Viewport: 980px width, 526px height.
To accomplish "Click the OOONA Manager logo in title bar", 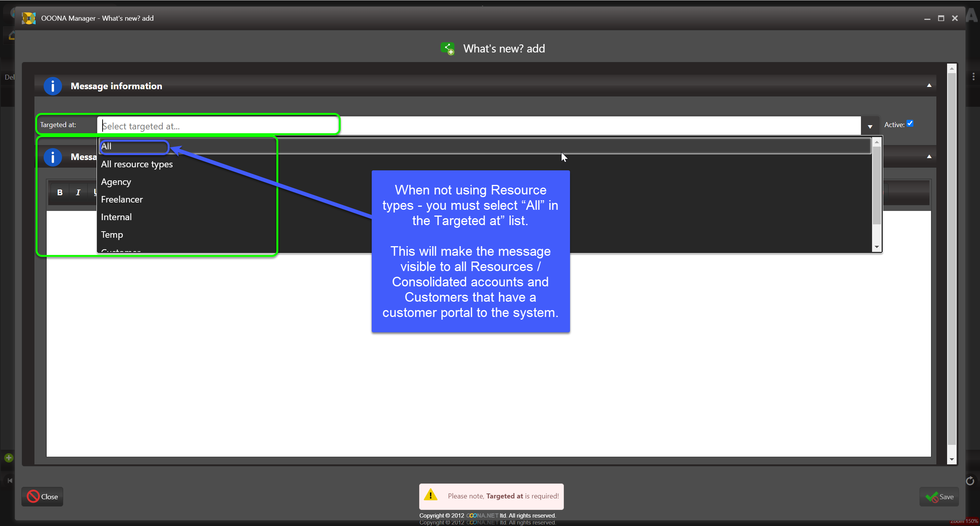I will (29, 18).
